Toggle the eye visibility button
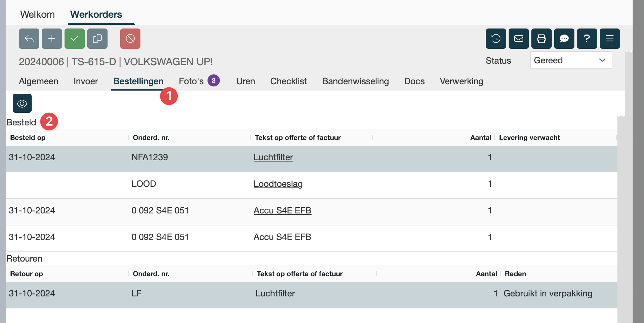The height and width of the screenshot is (323, 644). click(x=22, y=103)
